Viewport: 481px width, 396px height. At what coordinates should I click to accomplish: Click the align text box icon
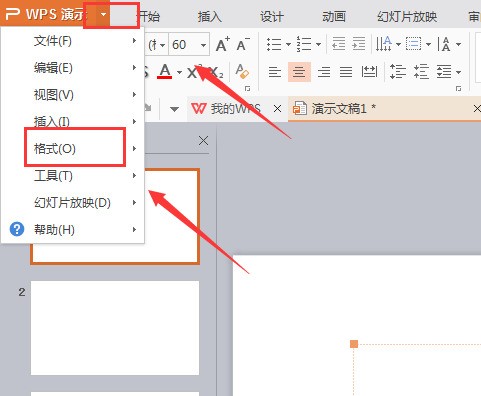414,44
